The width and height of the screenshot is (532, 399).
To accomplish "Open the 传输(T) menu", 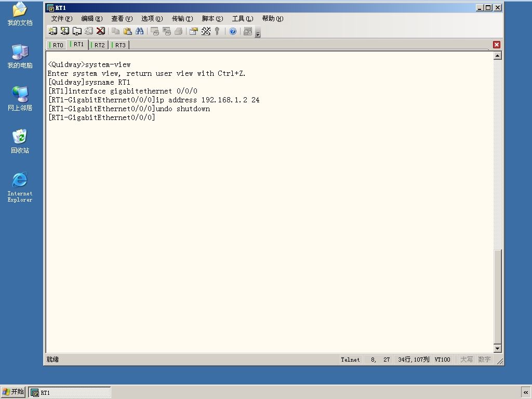I will 182,19.
